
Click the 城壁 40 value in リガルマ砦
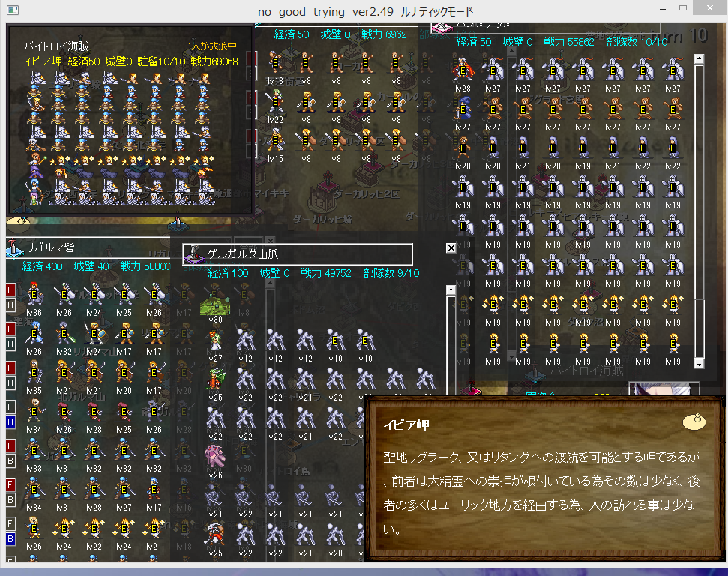pos(91,266)
